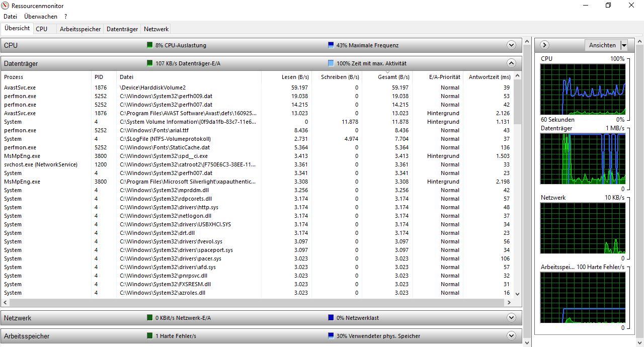Expand the CPU section
The image size is (644, 347).
click(x=512, y=45)
